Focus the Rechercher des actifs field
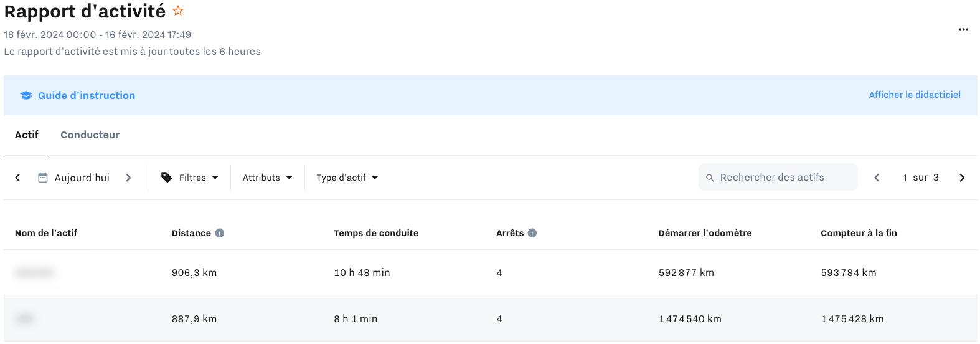Screen dimensions: 980x344 point(778,178)
